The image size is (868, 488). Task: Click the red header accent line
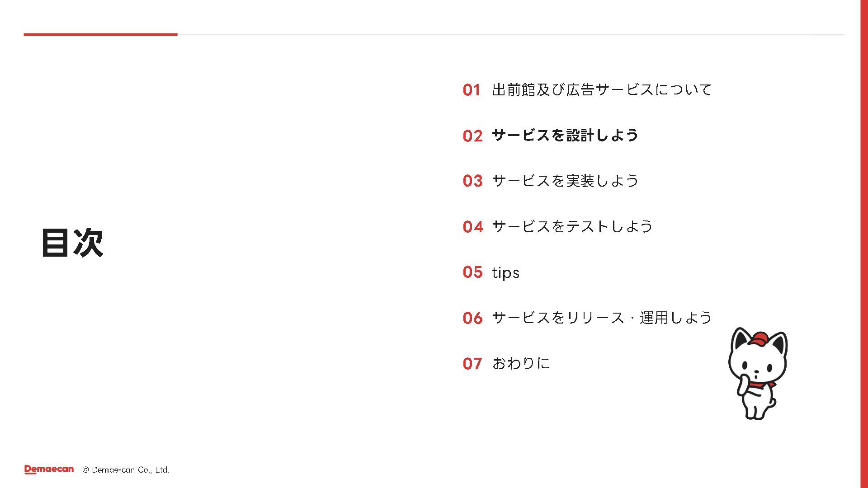[x=100, y=34]
